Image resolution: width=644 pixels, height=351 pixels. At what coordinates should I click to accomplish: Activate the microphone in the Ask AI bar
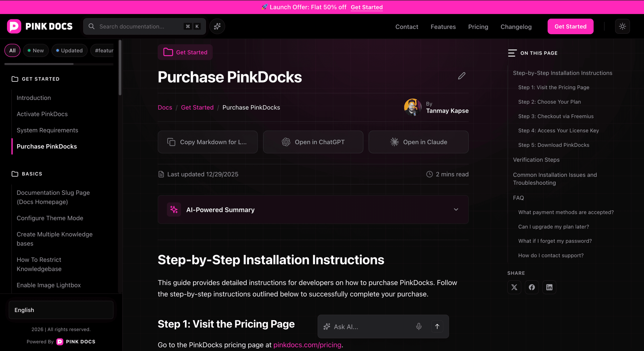[x=418, y=326]
